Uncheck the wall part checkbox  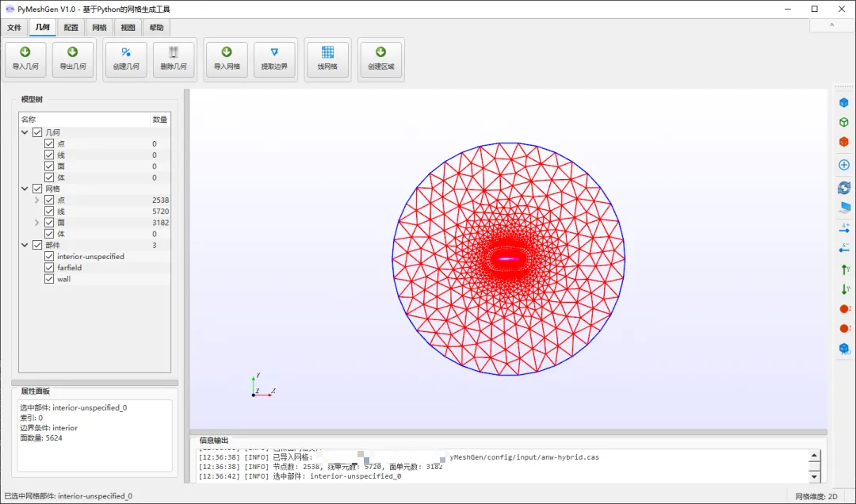coord(49,279)
